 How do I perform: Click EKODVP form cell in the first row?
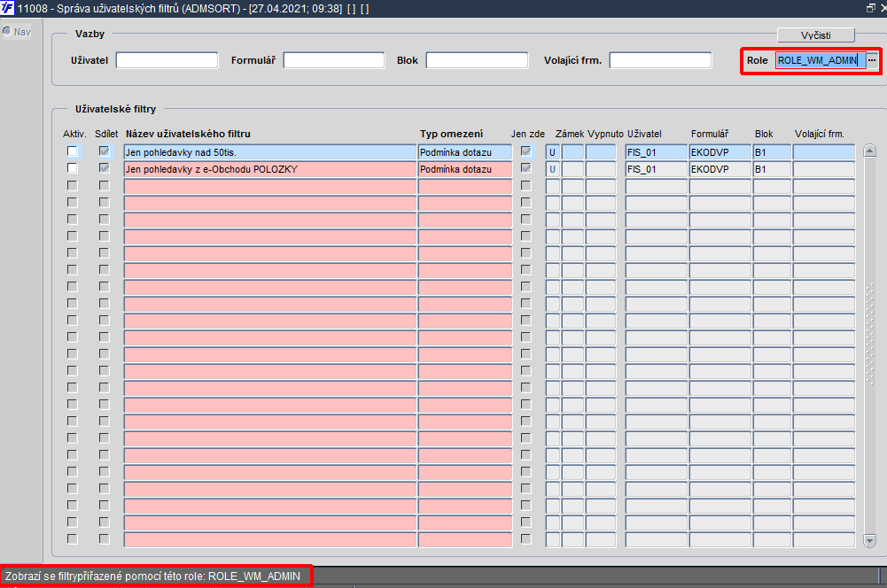pos(720,152)
